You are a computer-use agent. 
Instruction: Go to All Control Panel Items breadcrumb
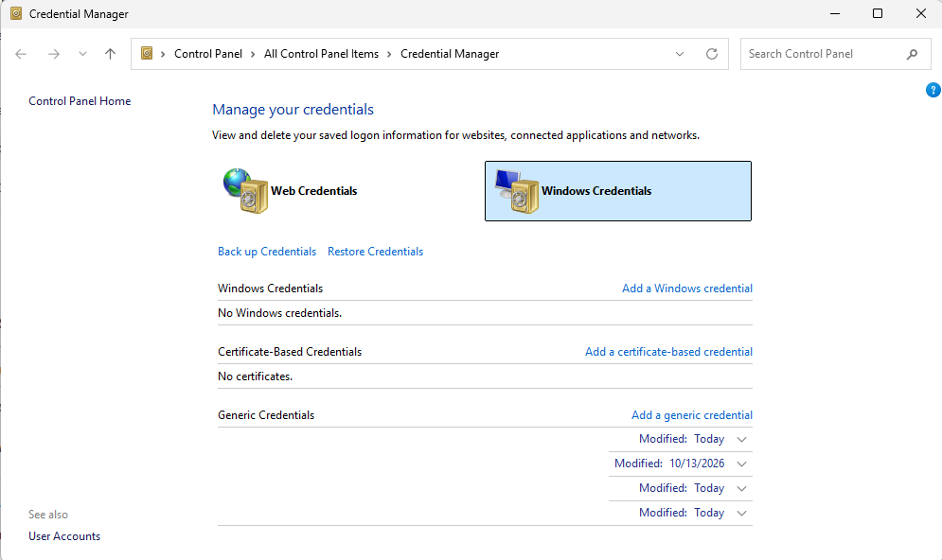tap(321, 54)
